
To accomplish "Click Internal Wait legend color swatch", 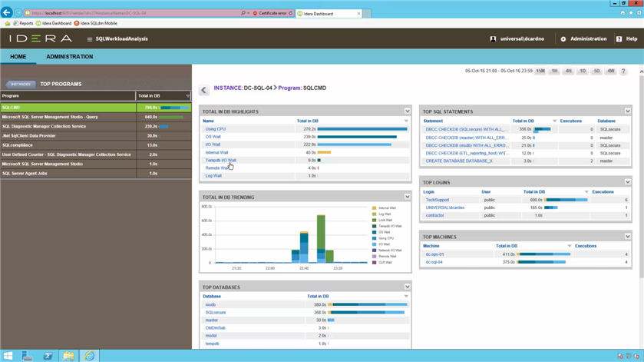I will coord(374,208).
